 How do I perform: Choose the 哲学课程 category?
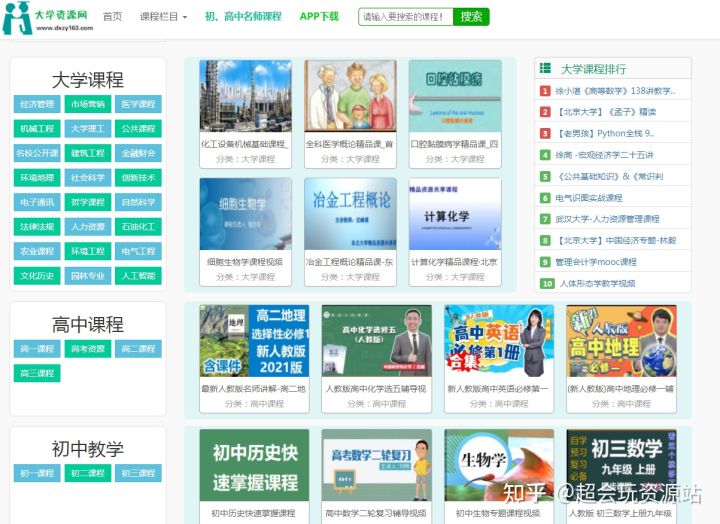(x=88, y=202)
